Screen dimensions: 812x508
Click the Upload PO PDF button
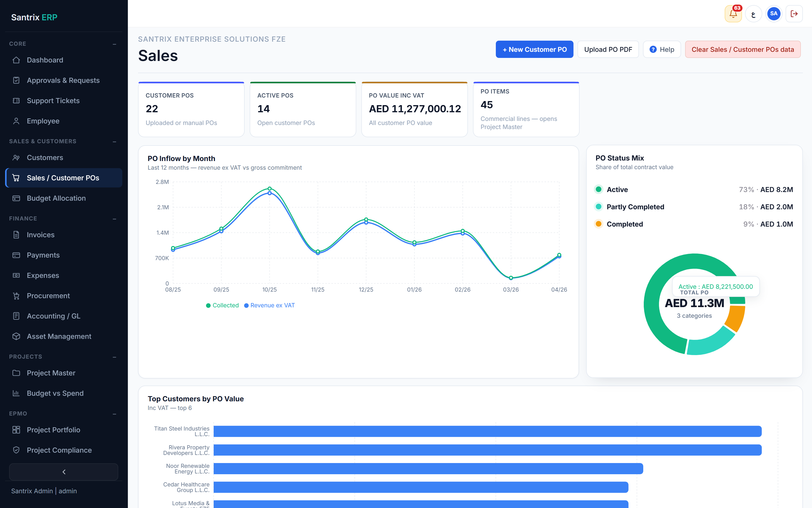point(608,49)
